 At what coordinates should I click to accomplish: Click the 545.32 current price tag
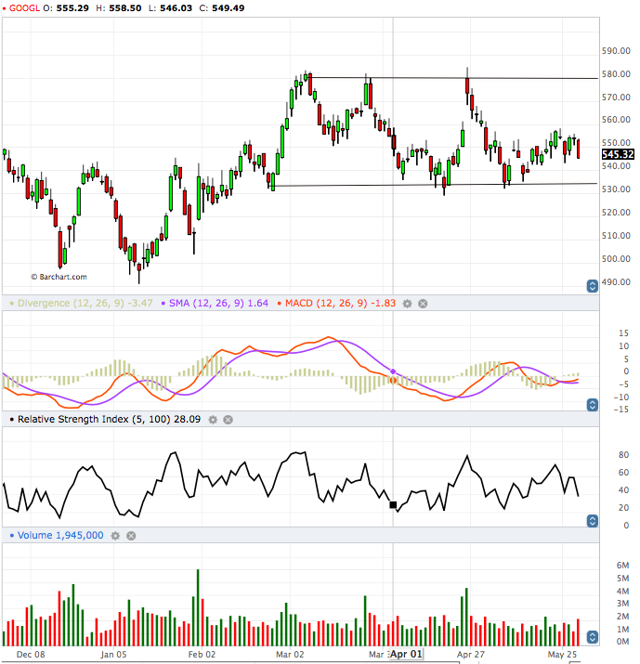[x=618, y=154]
